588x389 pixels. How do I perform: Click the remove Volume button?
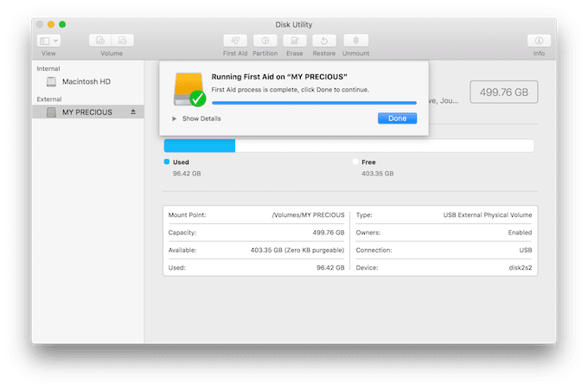coord(123,41)
